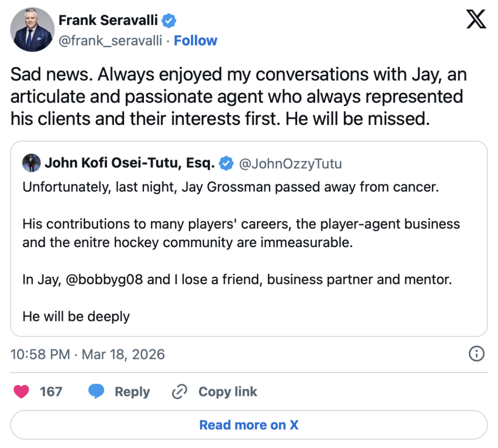Click the @bobbyg08 mention
Viewport: 498px width, 448px height.
(104, 280)
